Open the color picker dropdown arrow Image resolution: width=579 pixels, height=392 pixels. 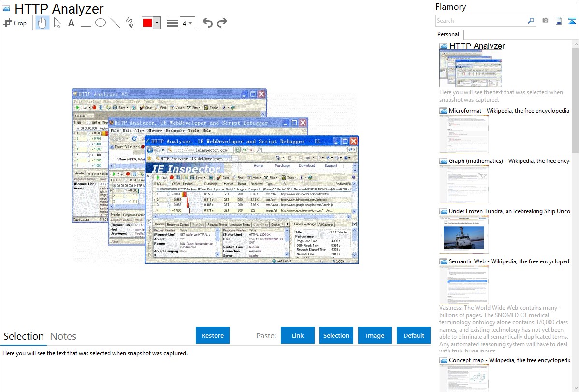coord(157,23)
